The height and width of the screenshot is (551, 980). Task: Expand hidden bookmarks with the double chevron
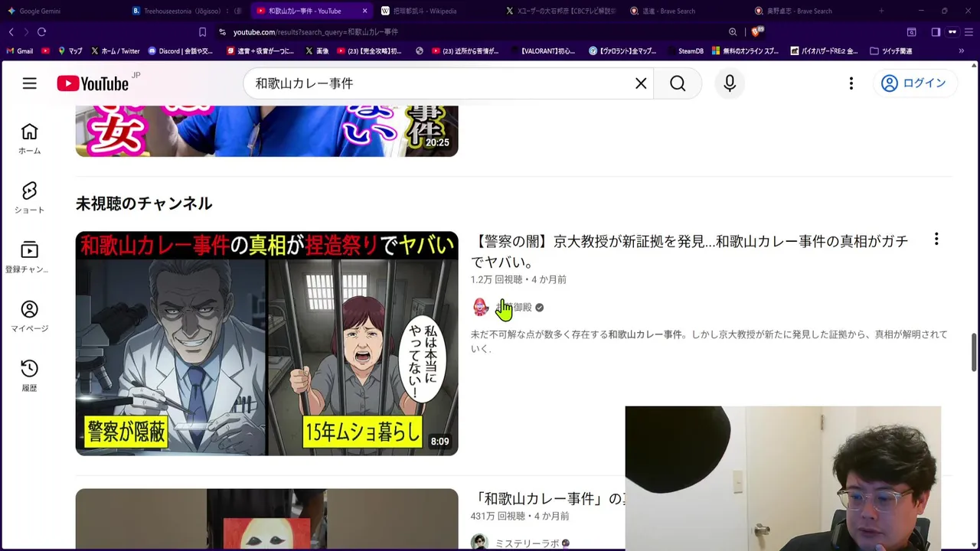tap(962, 51)
